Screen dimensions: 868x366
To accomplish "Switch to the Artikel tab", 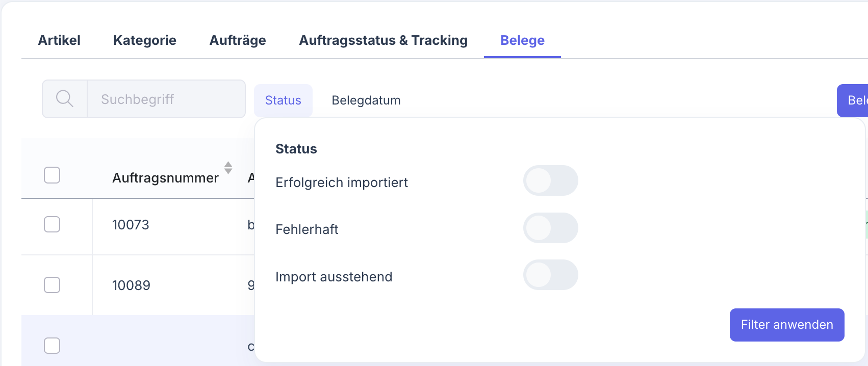I will (59, 40).
